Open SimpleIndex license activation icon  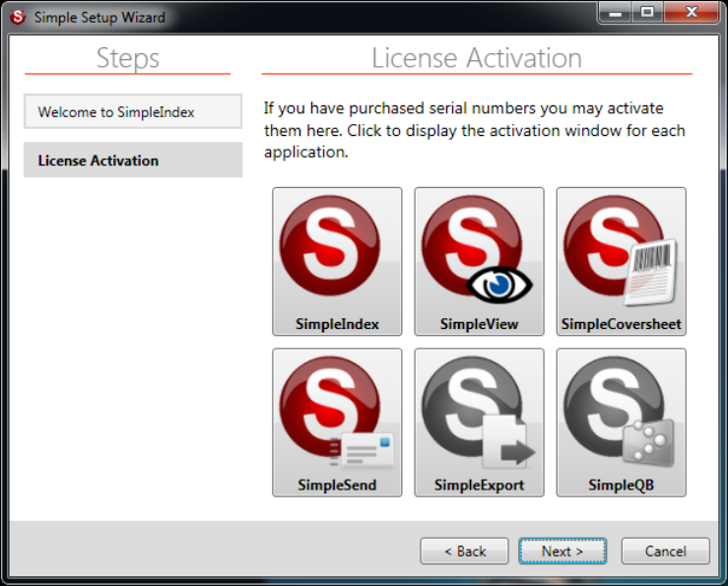click(337, 261)
